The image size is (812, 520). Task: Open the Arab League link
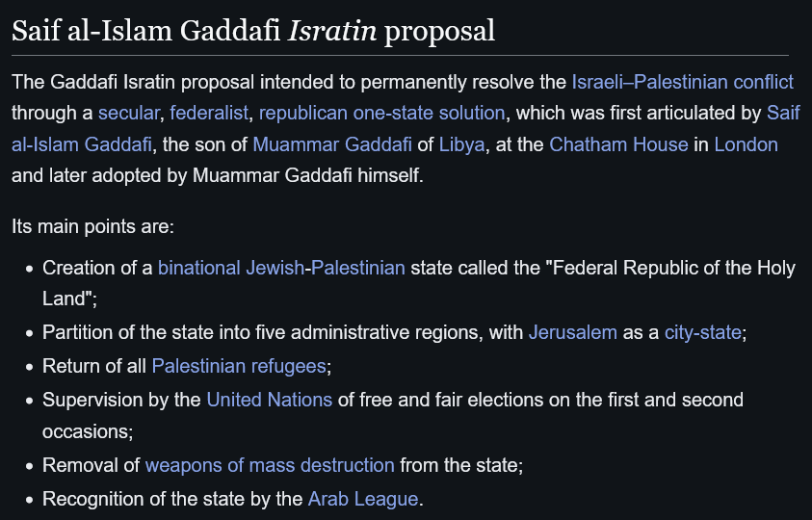363,499
